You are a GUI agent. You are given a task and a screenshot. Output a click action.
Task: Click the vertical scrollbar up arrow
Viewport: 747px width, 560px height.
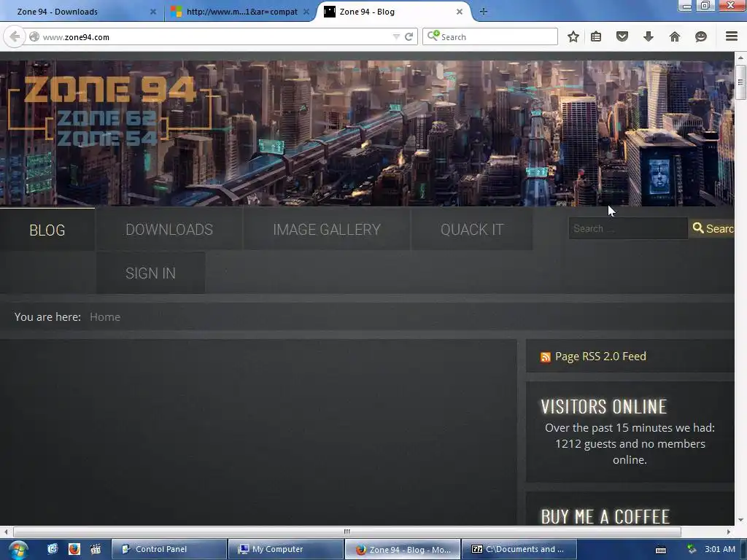coord(740,58)
